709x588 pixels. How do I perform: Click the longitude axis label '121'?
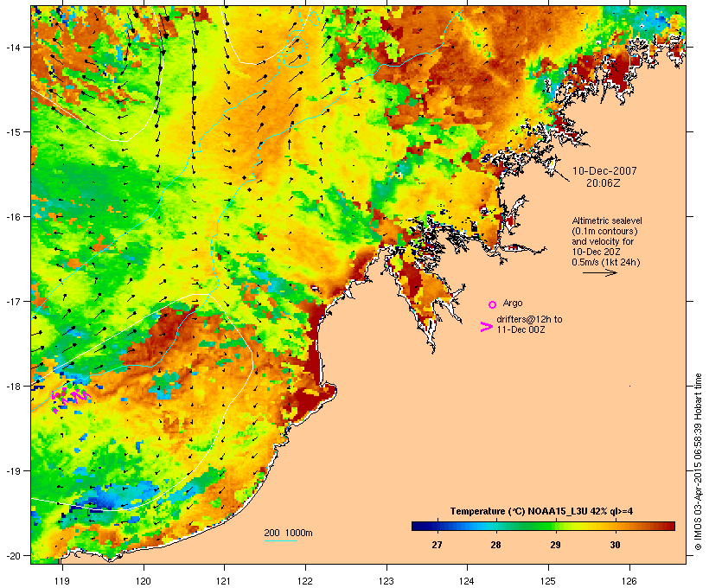[224, 581]
